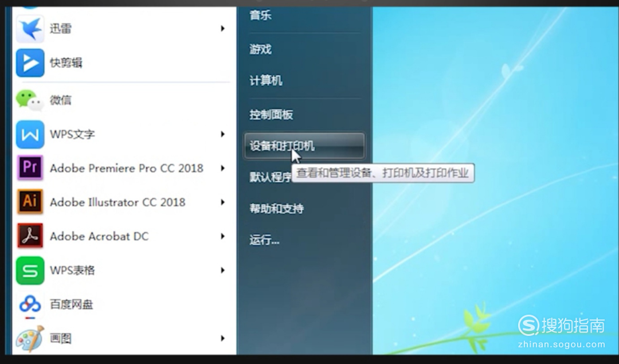The height and width of the screenshot is (364, 619).
Task: Open the WPS表格 green S icon
Action: pyautogui.click(x=30, y=271)
